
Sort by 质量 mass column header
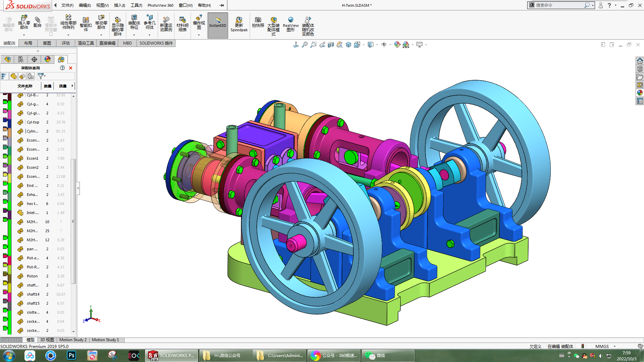[x=62, y=86]
